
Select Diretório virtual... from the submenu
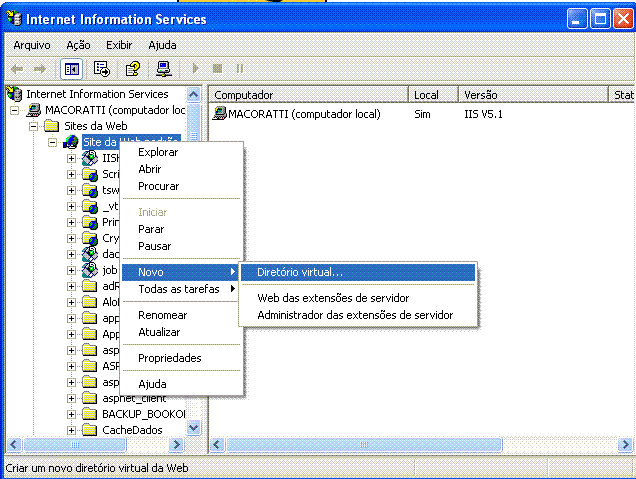[358, 272]
